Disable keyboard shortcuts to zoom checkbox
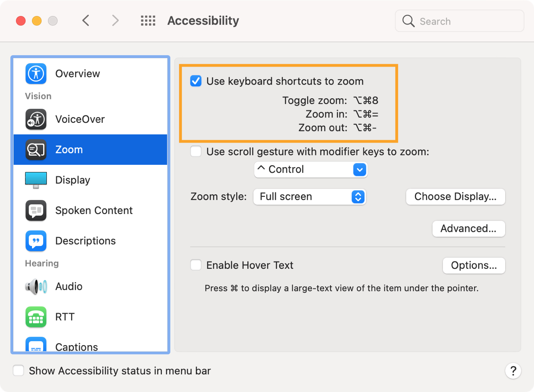 click(196, 81)
